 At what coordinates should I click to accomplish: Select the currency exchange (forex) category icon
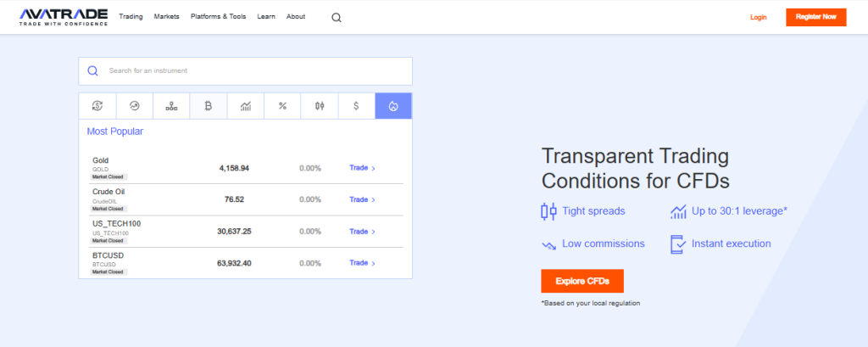pyautogui.click(x=97, y=106)
